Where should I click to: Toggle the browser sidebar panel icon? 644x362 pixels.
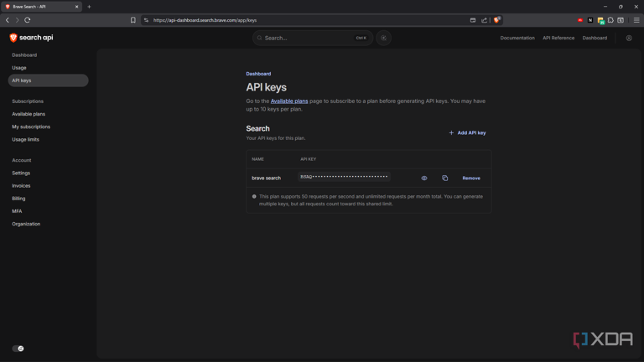pyautogui.click(x=621, y=20)
